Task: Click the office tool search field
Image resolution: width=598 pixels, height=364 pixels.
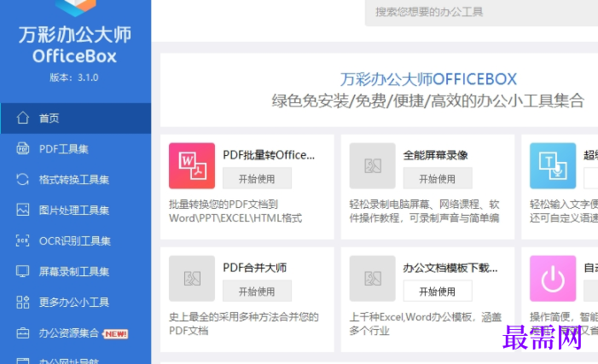Action: 481,12
